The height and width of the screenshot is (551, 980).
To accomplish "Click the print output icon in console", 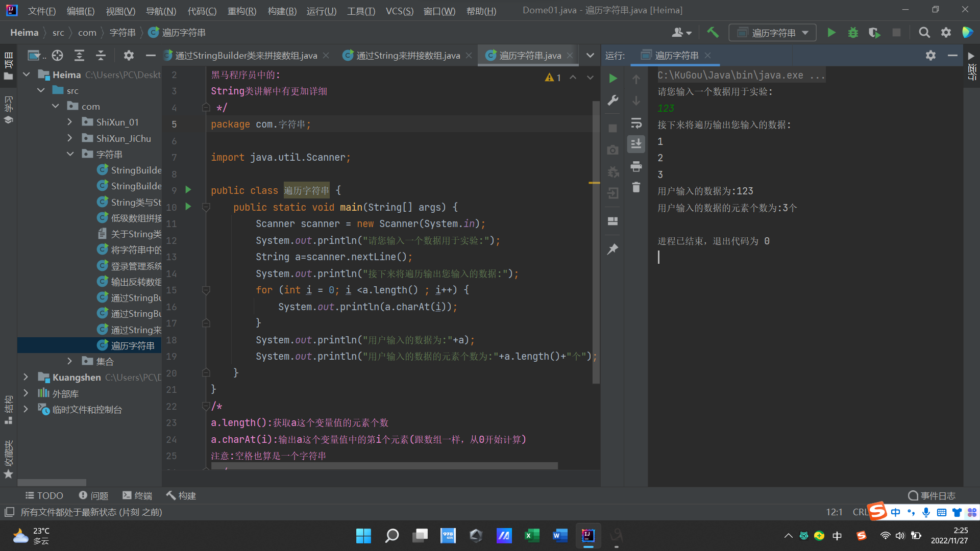I will [x=636, y=166].
